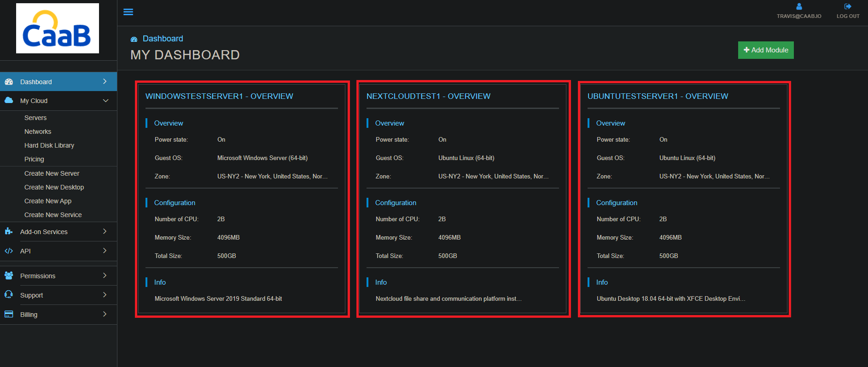This screenshot has height=367, width=868.
Task: Click Support label in sidebar
Action: (31, 295)
